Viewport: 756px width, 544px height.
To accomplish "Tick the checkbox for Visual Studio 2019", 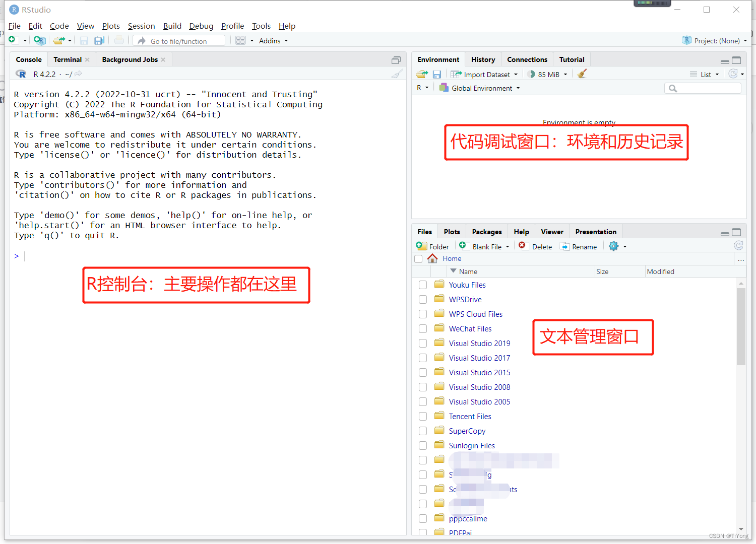I will pyautogui.click(x=423, y=344).
